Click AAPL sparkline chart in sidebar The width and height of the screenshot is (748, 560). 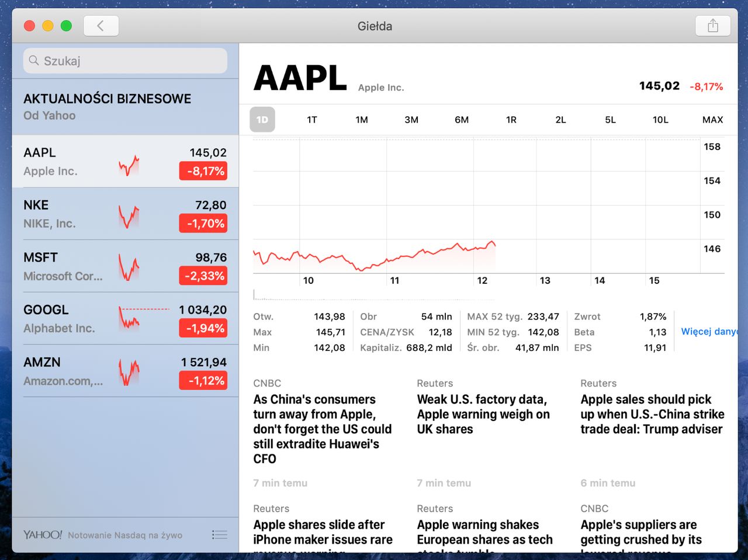pos(129,165)
